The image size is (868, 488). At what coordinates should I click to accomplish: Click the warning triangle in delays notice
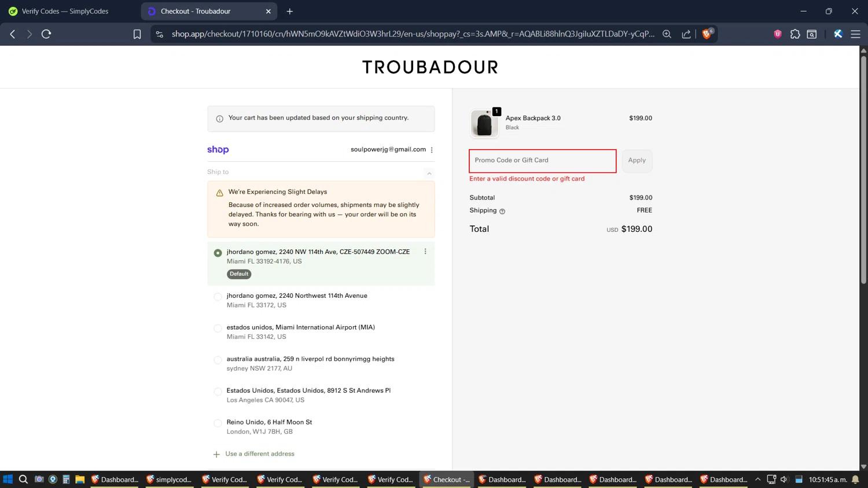pyautogui.click(x=219, y=193)
